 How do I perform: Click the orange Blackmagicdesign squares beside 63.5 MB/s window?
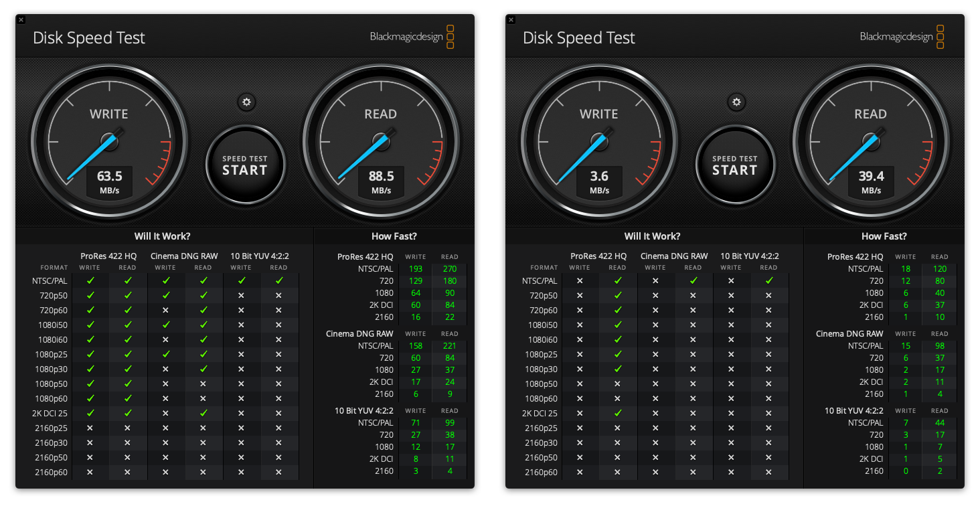coord(451,37)
